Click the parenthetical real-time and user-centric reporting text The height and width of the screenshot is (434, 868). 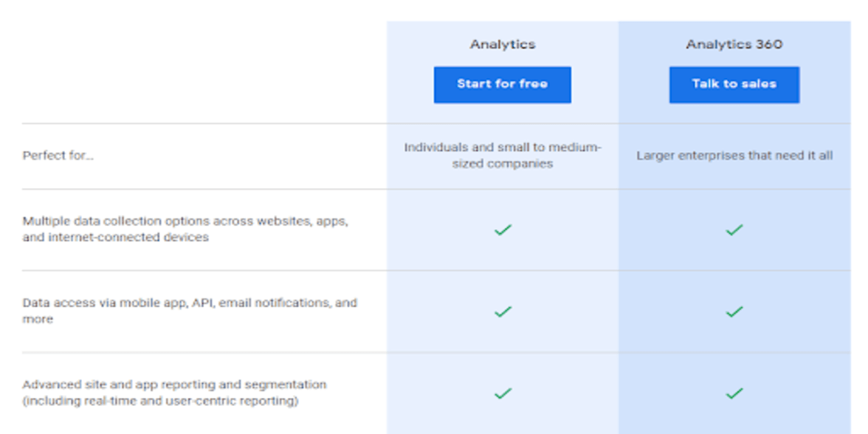[160, 402]
